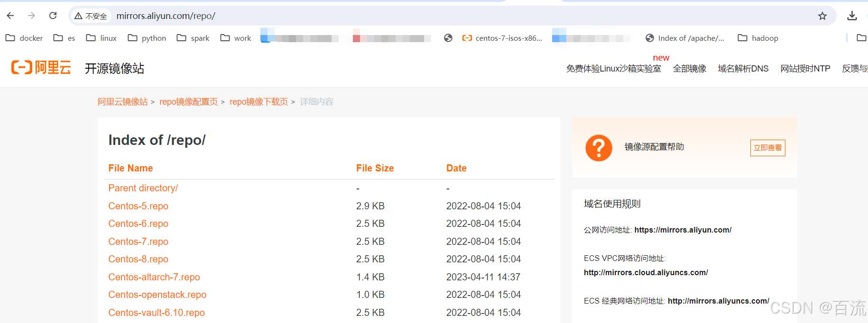Open centos-7-isos-x86 bookmark
Screen dimensions: 868x323
(x=502, y=38)
